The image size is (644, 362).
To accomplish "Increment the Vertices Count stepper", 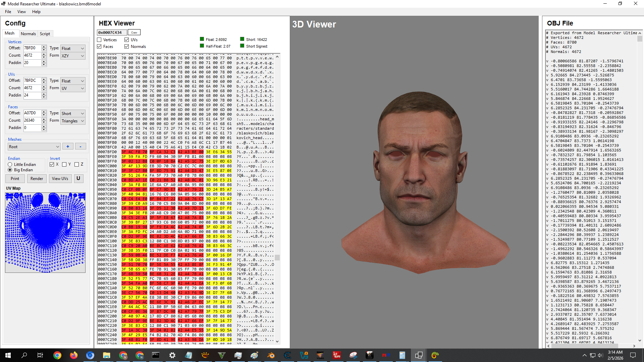I will pos(44,54).
